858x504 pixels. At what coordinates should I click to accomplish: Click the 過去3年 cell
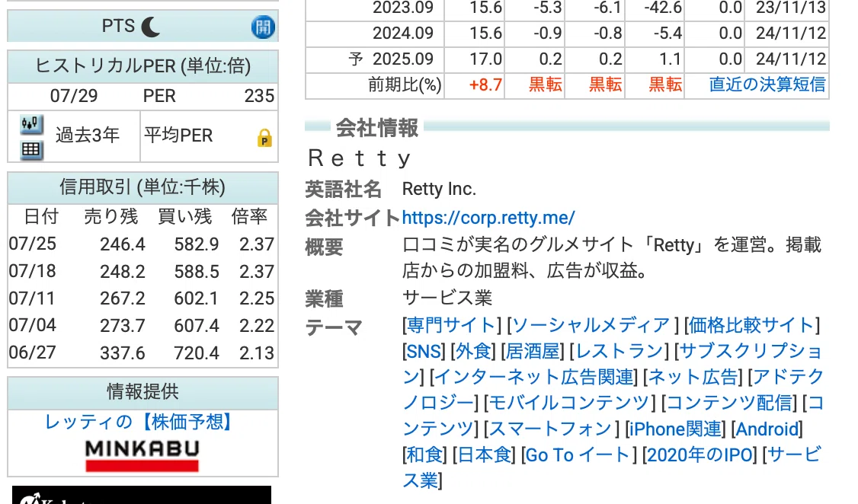[88, 135]
